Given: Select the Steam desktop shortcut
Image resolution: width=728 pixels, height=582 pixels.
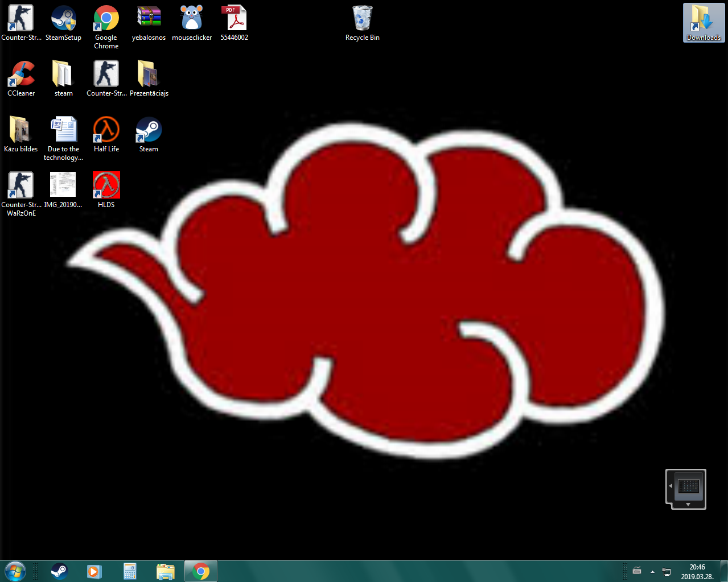Looking at the screenshot, I should pos(149,135).
